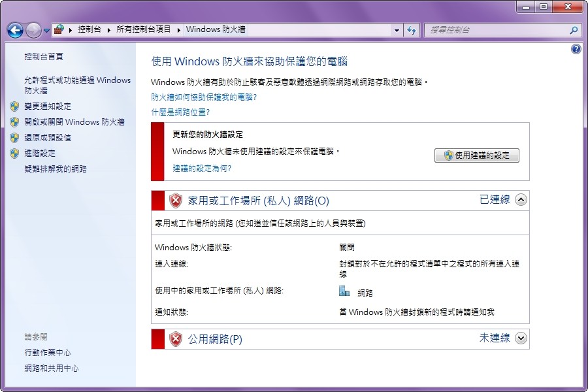Click the Forward navigation arrow button

tap(33, 30)
